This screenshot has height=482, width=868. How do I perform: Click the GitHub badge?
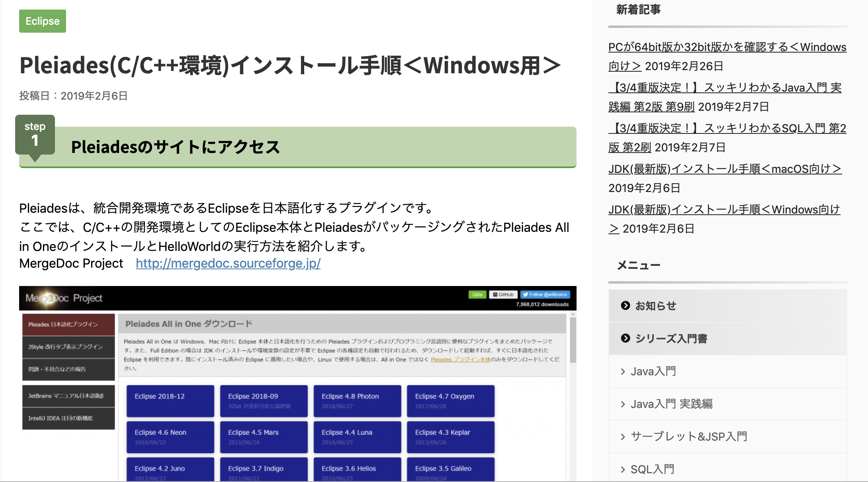coord(503,295)
